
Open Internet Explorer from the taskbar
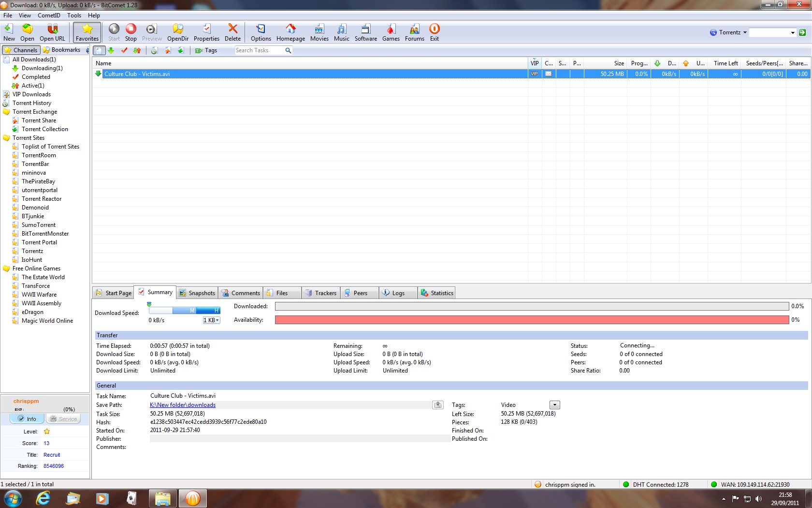(x=43, y=498)
